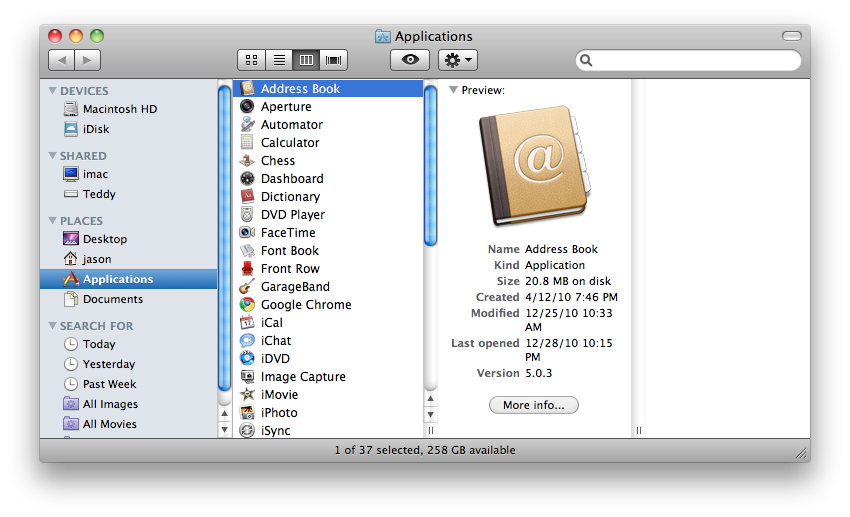Click the sidebar blue scroll thumb
Image resolution: width=850 pixels, height=517 pixels.
pos(224,237)
